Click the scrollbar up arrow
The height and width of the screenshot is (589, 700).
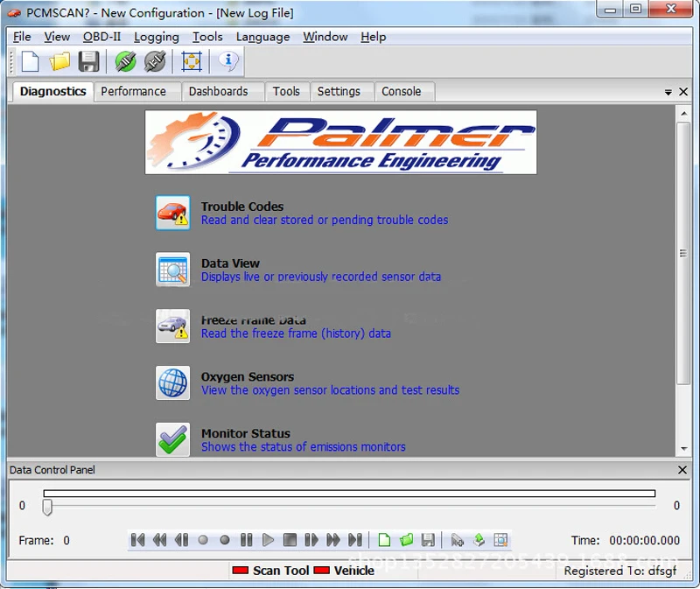[684, 114]
